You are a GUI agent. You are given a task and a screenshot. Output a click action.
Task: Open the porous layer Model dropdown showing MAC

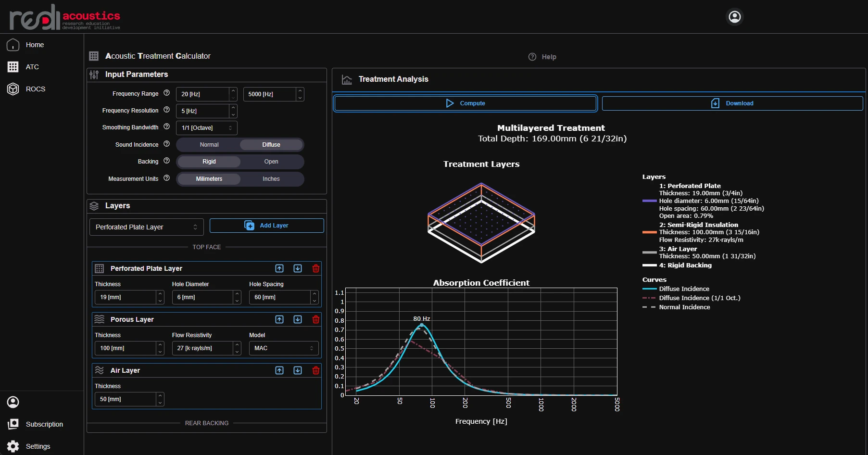[x=283, y=348]
